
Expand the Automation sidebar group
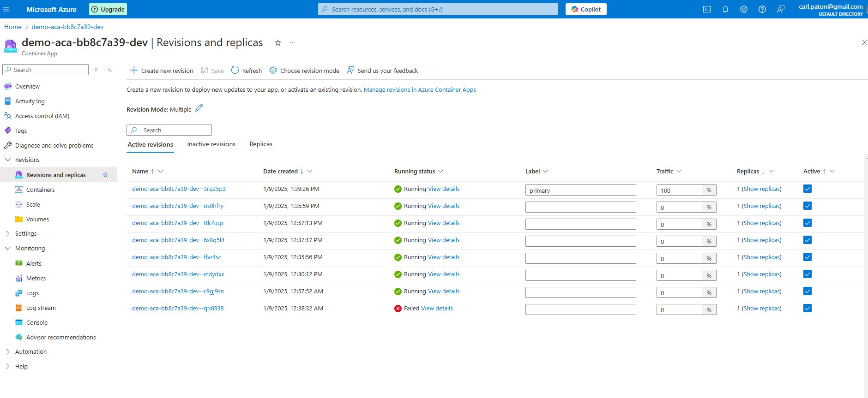[7, 351]
